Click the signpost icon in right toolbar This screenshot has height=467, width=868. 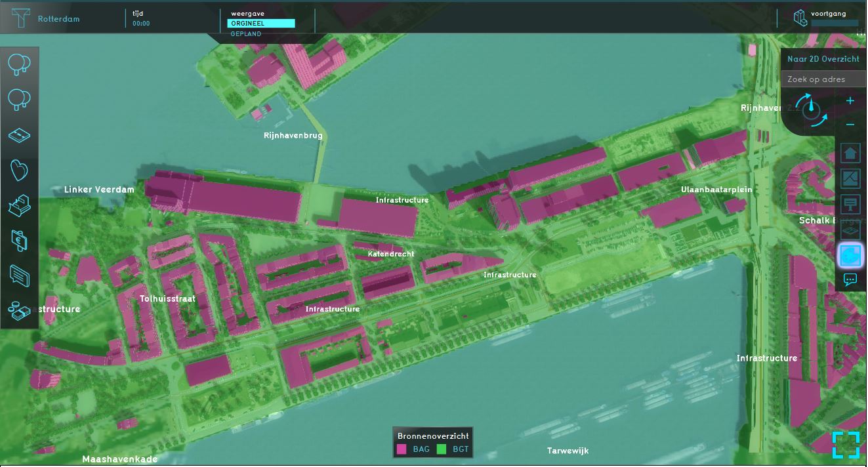click(850, 203)
